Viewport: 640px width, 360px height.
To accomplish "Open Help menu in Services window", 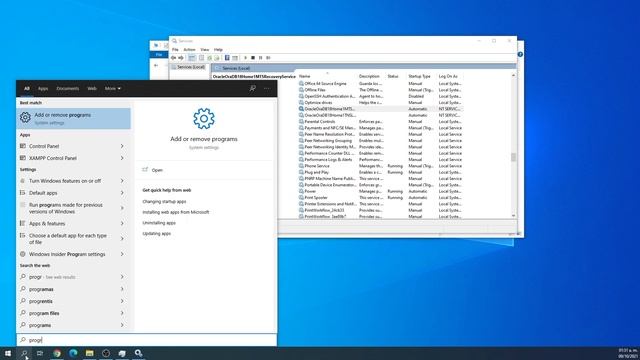I will point(218,49).
